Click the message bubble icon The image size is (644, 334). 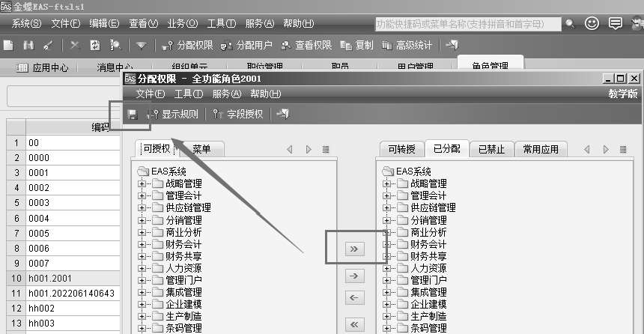615,23
